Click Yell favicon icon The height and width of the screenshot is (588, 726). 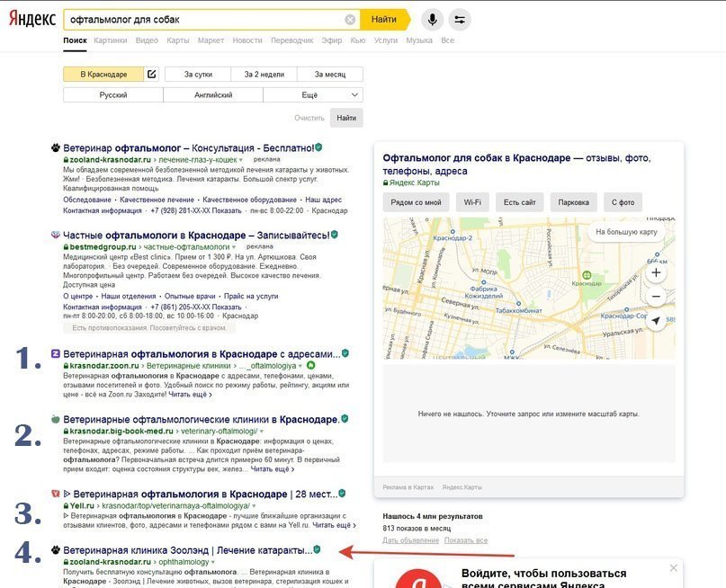(x=56, y=494)
